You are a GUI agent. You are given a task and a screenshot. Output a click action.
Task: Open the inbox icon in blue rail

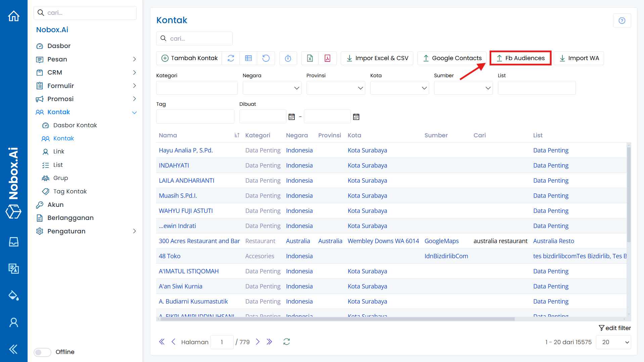pos(13,242)
